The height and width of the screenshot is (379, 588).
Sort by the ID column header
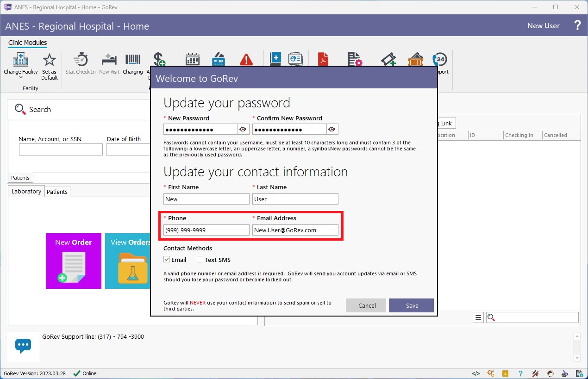coord(485,135)
